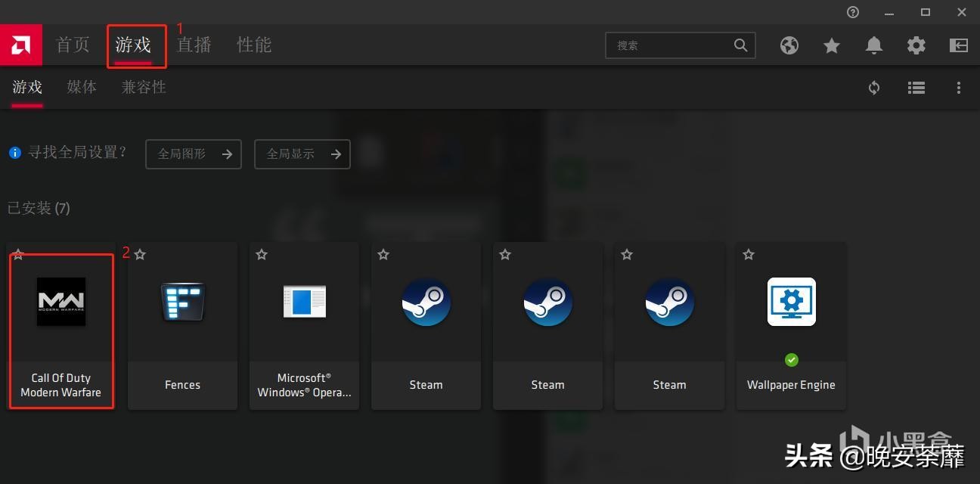980x484 pixels.
Task: Toggle the favorite star on Wallpaper Engine
Action: (x=749, y=255)
